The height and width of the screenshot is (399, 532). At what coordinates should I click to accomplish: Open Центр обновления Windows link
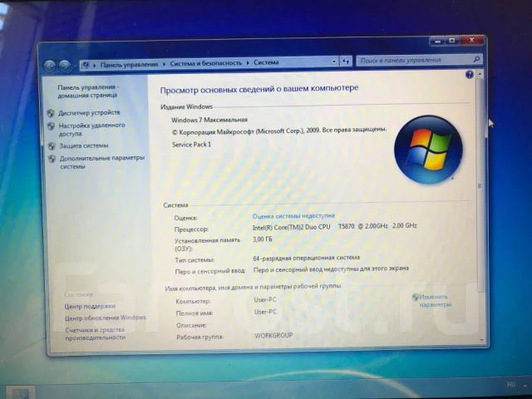click(106, 318)
